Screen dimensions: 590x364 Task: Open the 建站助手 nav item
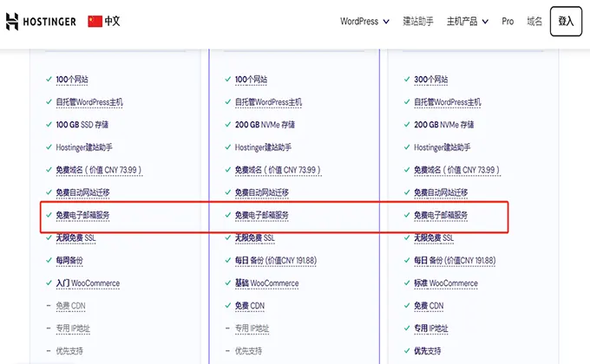421,21
